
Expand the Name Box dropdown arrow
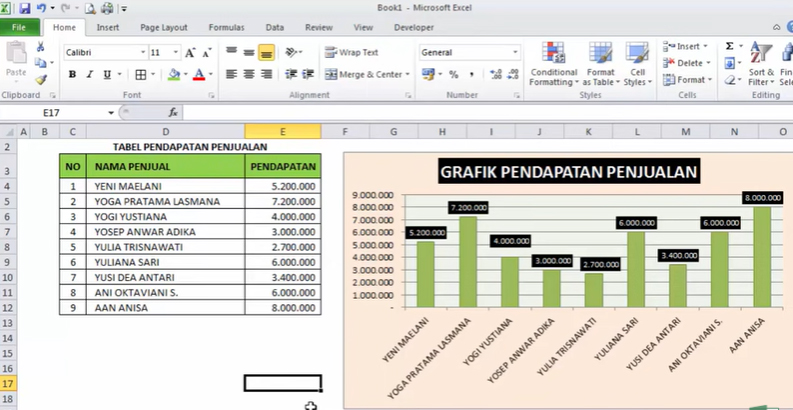[110, 113]
